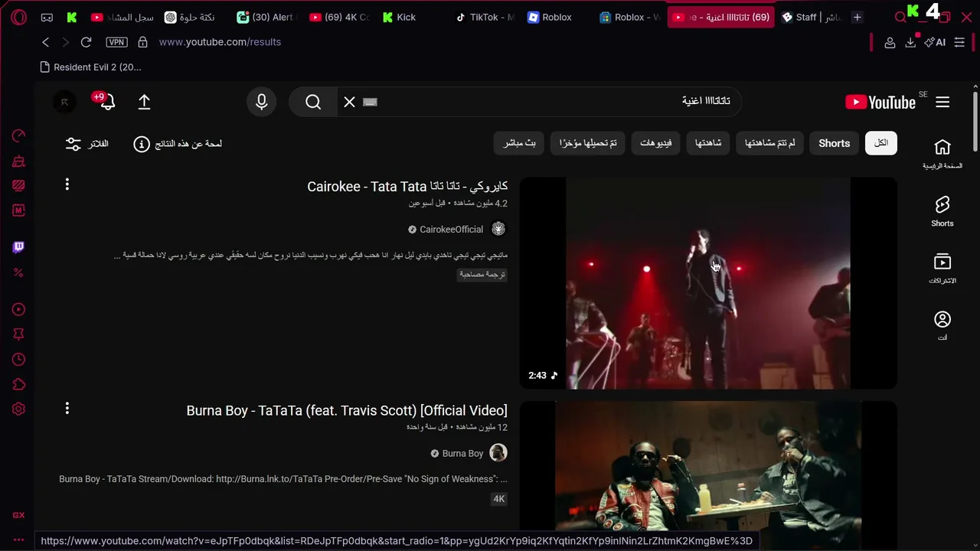Click the GX logo at sidebar bottom
Viewport: 980px width, 551px height.
[x=19, y=515]
